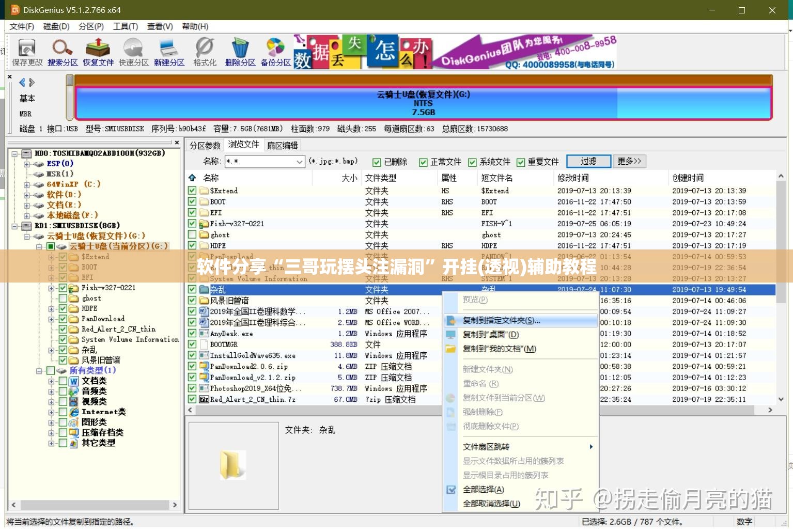This screenshot has height=532, width=793.
Task: Check the 音频类 checkbox in tree
Action: 63,391
